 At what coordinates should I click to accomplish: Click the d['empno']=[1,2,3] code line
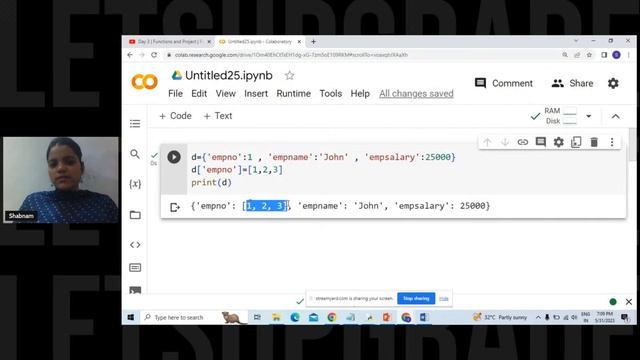point(237,170)
